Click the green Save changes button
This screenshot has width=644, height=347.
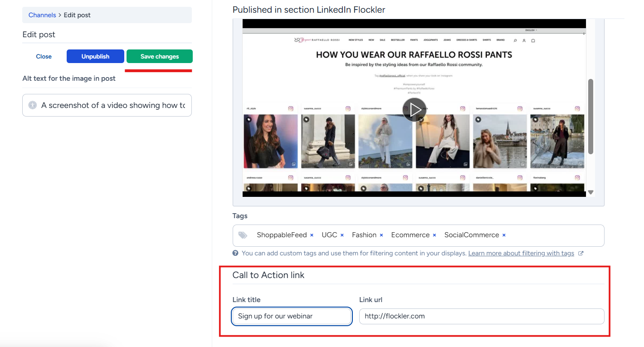click(160, 56)
